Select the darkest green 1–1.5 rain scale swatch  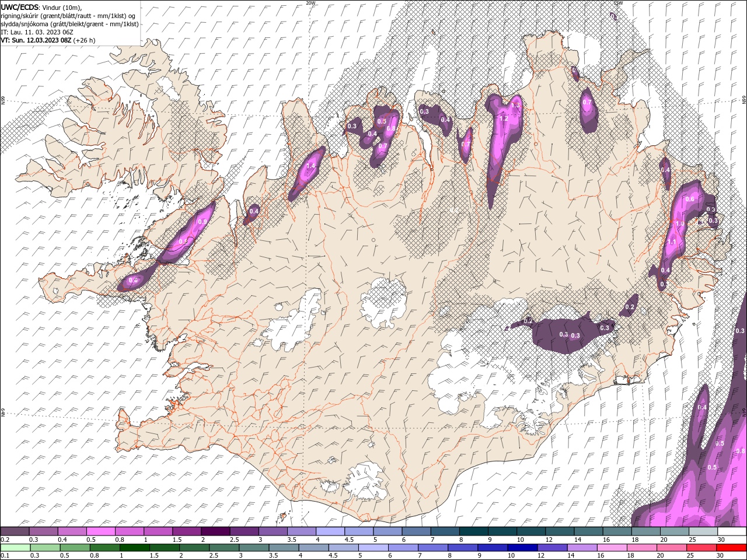click(134, 548)
